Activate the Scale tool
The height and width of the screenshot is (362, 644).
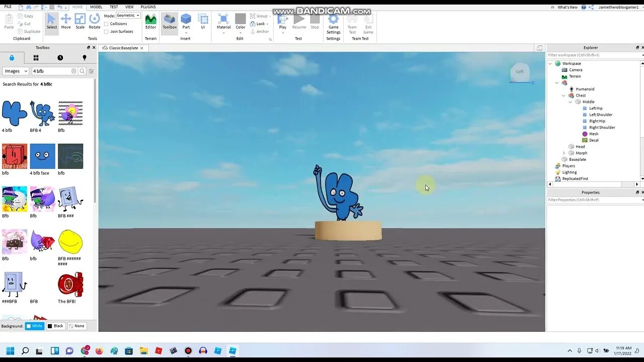click(x=80, y=21)
